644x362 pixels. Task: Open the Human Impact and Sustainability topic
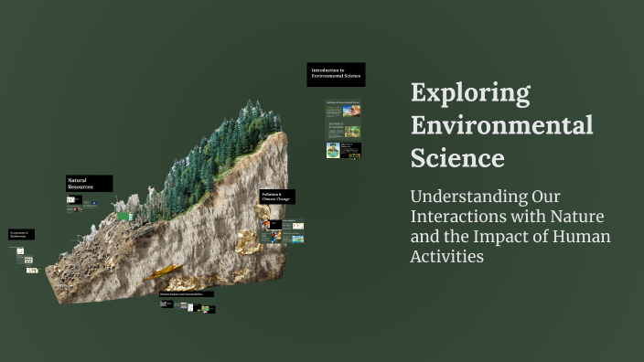pyautogui.click(x=187, y=294)
